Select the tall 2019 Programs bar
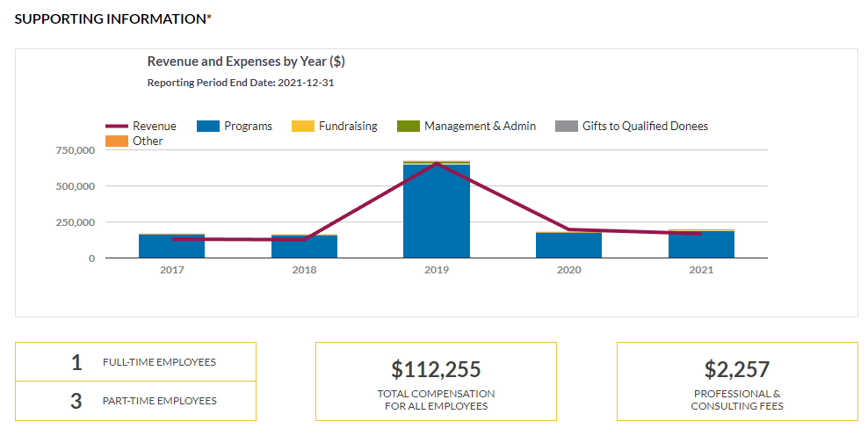Viewport: 868px width, 436px height. coord(437,211)
